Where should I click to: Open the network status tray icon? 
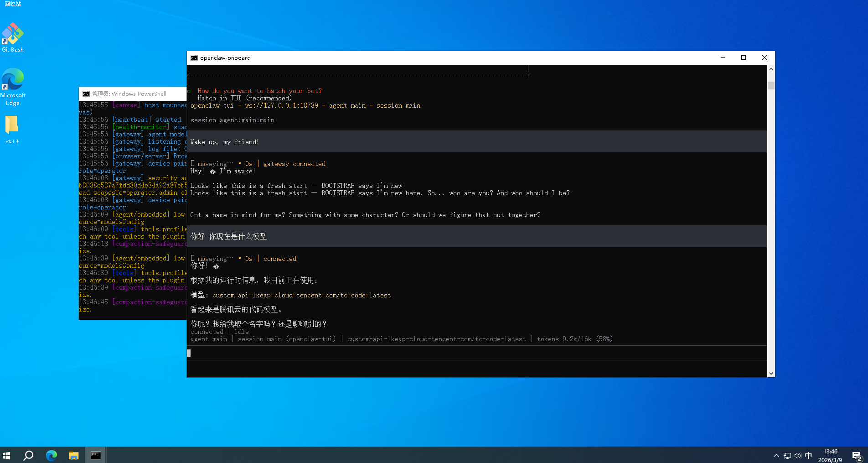787,456
